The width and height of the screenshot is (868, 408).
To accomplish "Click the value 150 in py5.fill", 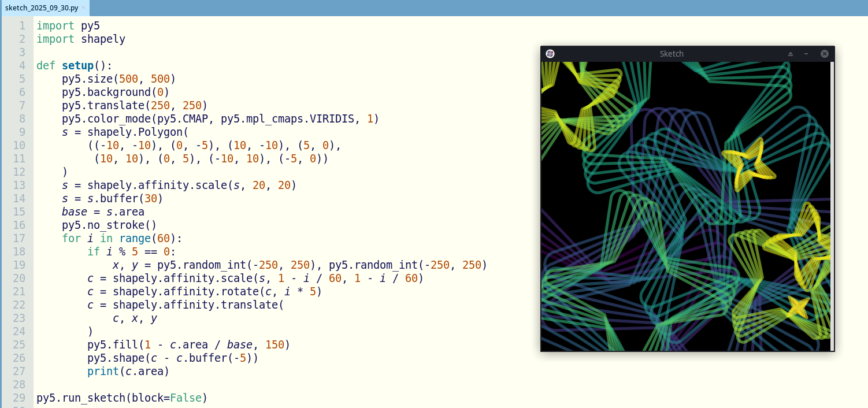I will (x=275, y=344).
